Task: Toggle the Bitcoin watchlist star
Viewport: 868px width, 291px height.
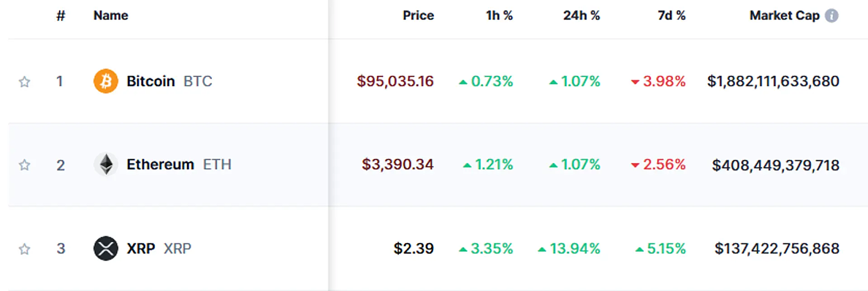Action: pyautogui.click(x=24, y=82)
